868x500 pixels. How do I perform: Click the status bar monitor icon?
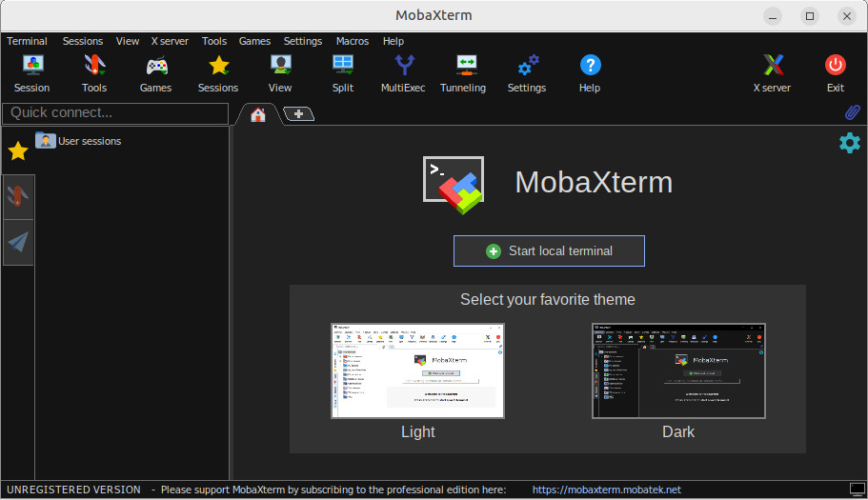(858, 489)
